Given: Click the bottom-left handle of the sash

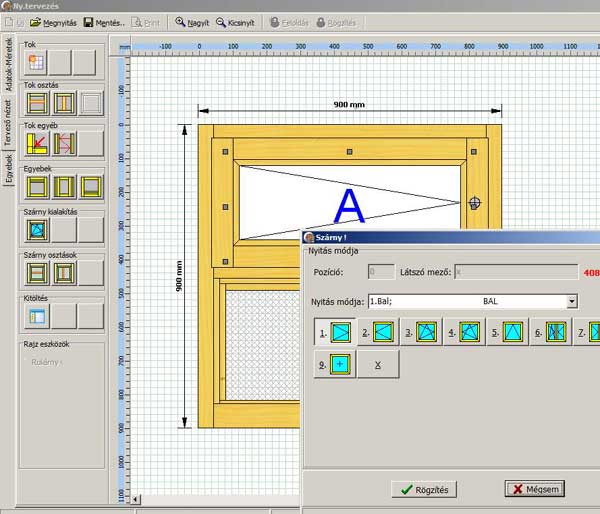Looking at the screenshot, I should tap(225, 262).
